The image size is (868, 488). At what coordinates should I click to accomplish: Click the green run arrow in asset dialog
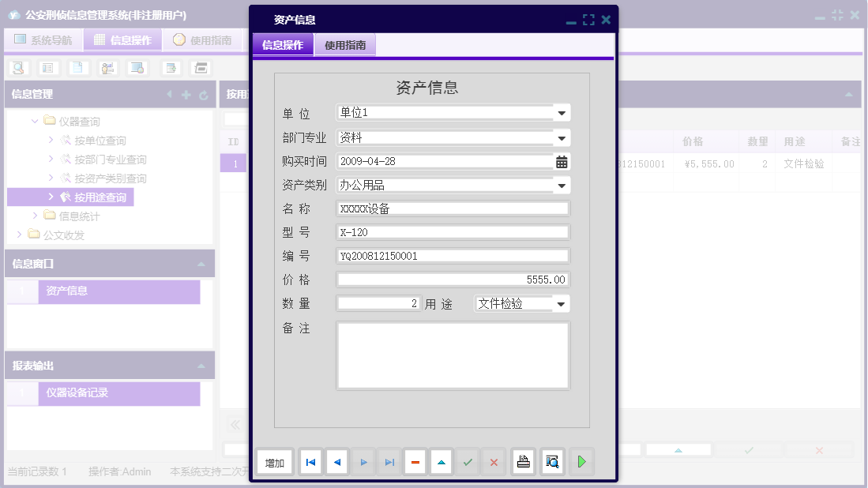(x=581, y=462)
